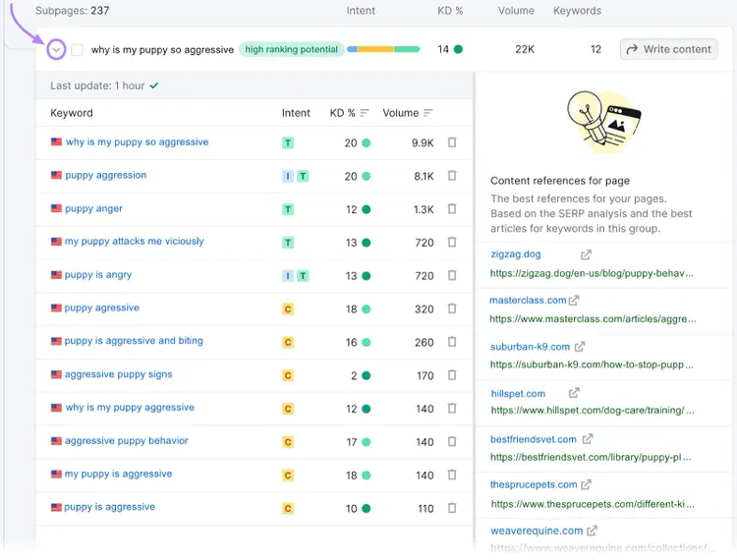The width and height of the screenshot is (737, 560).
Task: Click the T intent badge for 'puppy anger'
Action: [288, 209]
